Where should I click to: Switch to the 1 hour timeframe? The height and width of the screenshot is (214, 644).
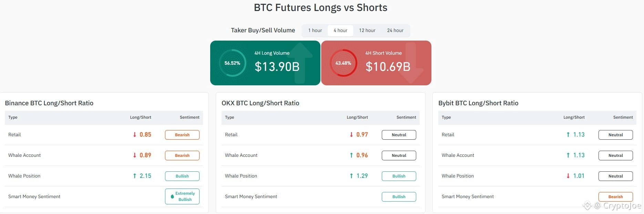[x=315, y=31]
